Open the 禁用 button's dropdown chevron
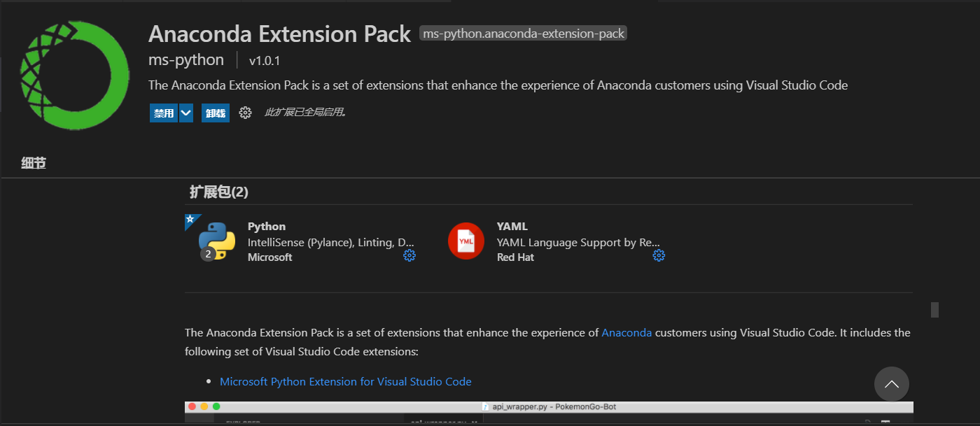This screenshot has width=980, height=426. coord(185,113)
